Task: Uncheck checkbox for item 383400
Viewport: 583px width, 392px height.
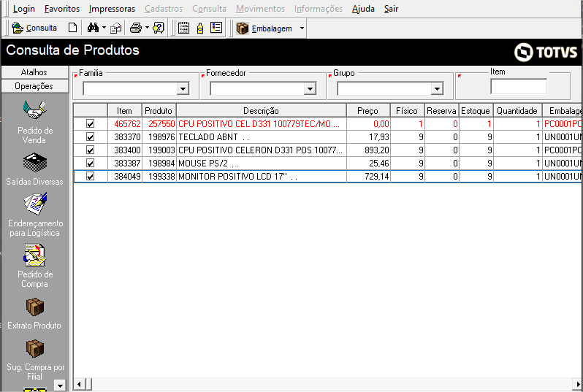Action: point(90,150)
